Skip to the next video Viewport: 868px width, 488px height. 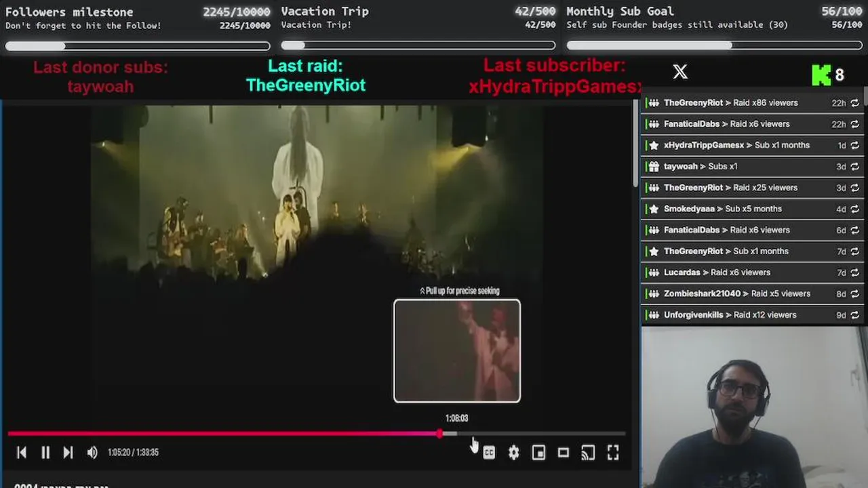coord(68,452)
